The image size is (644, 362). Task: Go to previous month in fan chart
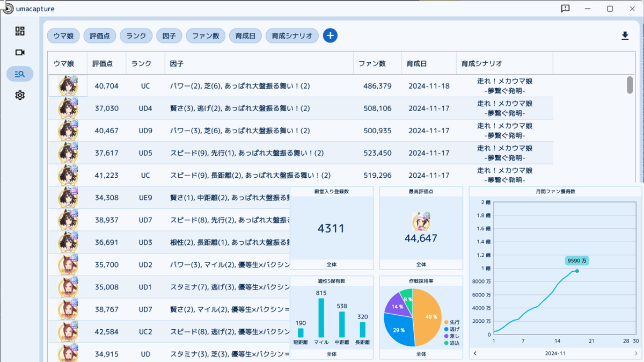(x=475, y=353)
